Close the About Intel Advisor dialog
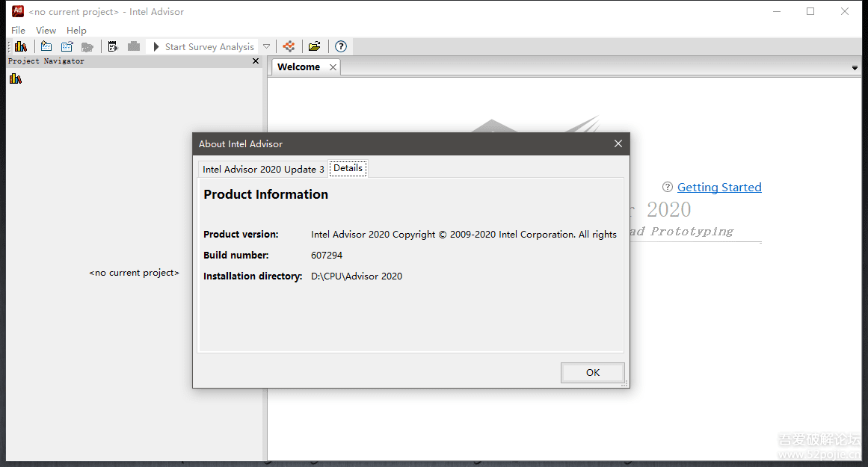This screenshot has width=868, height=467. click(618, 144)
